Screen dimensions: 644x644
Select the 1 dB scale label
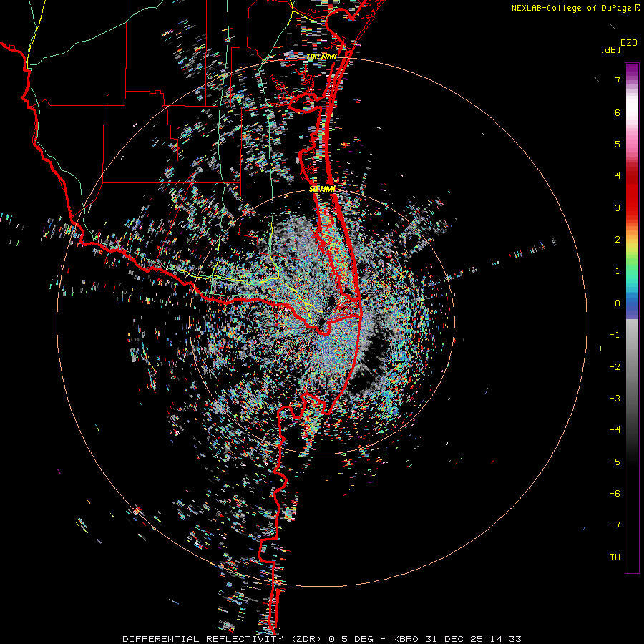point(618,271)
